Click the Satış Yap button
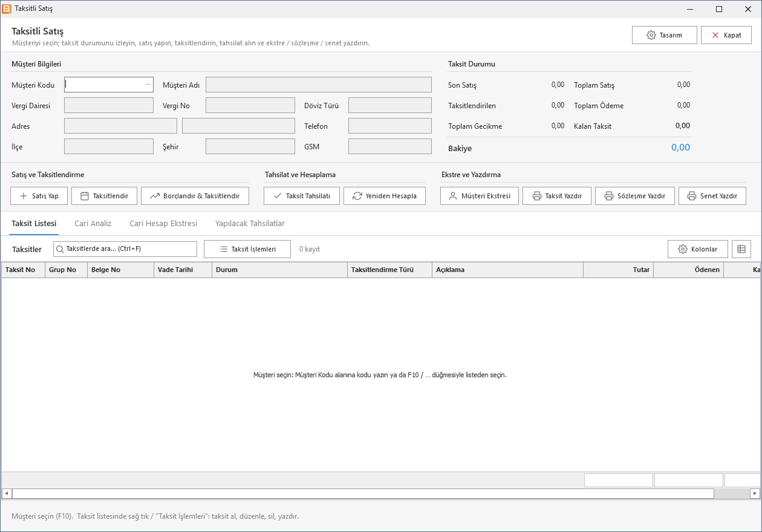 point(39,196)
